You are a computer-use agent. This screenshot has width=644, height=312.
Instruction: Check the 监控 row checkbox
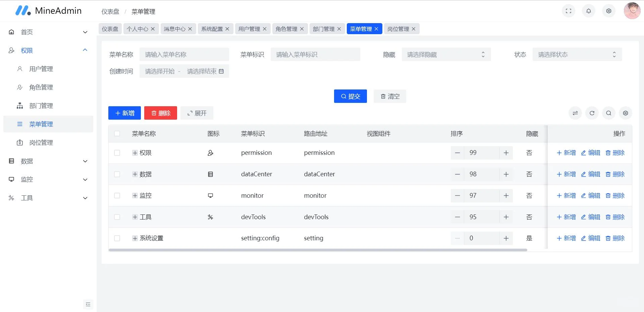(x=117, y=196)
